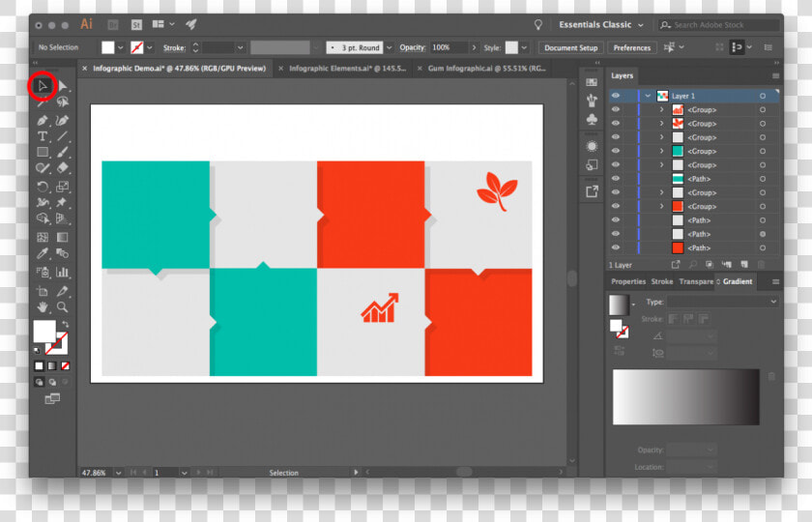
Task: Hide the red-orange Group via its eye icon
Action: tap(615, 206)
